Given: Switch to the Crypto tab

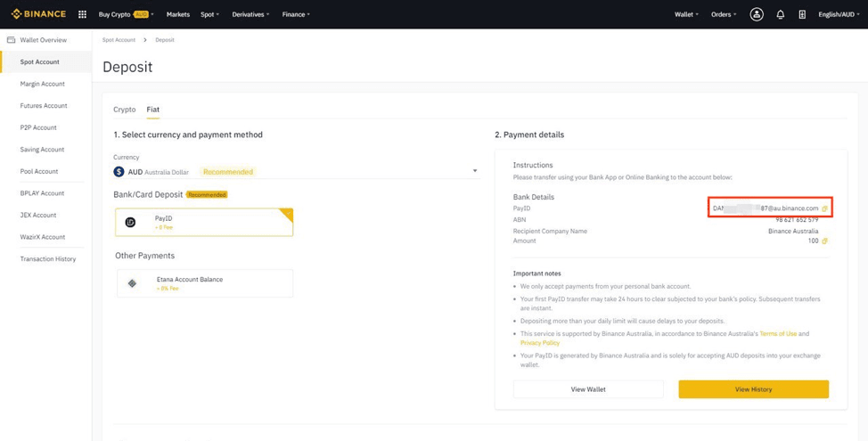Looking at the screenshot, I should coord(125,110).
